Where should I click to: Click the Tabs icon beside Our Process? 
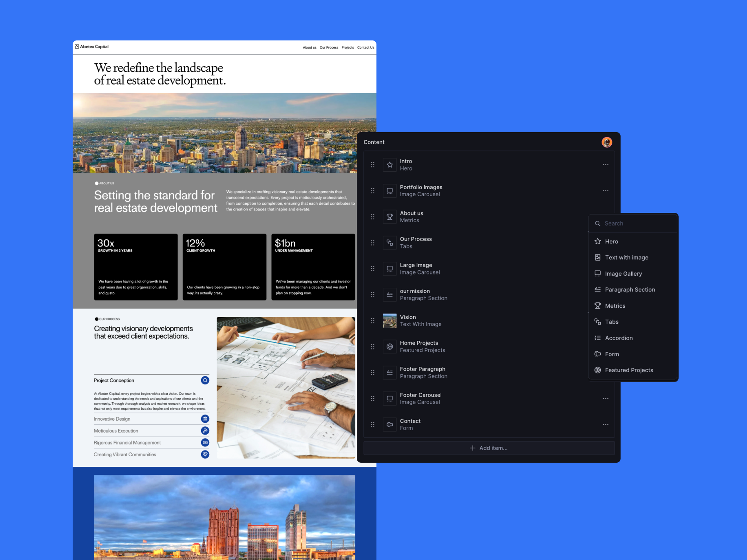[389, 243]
